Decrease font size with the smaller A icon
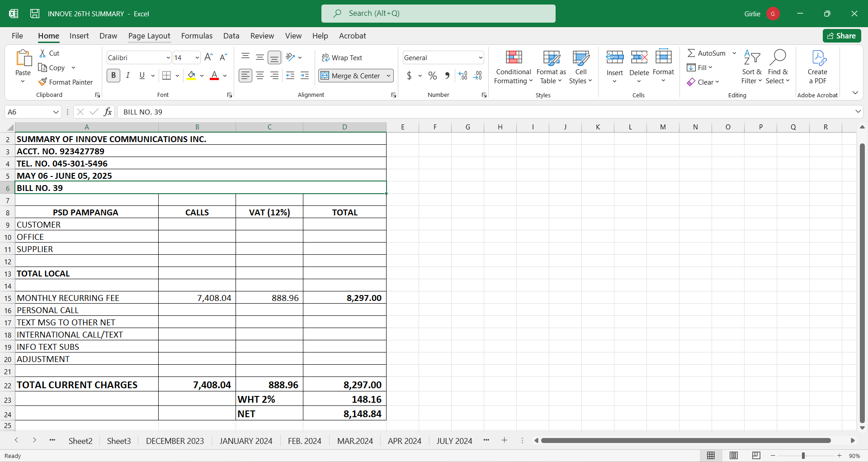Screen dimensions: 868x462 [223, 57]
